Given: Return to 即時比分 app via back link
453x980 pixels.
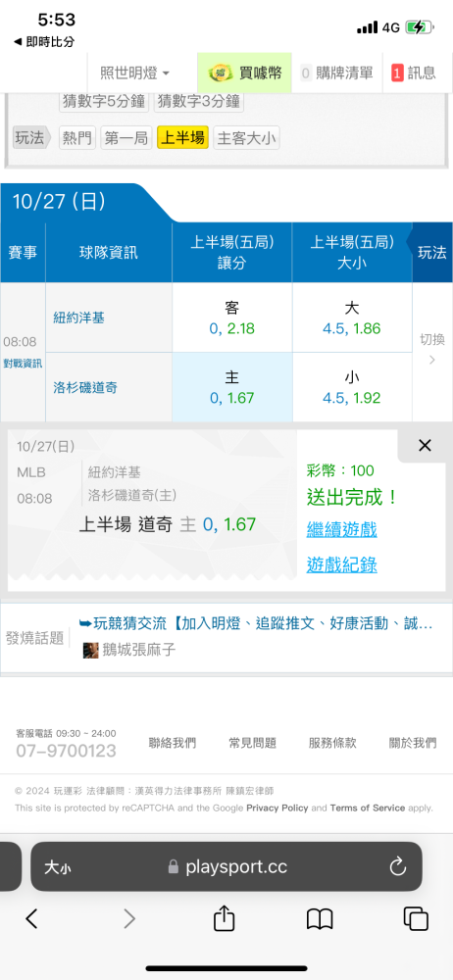Looking at the screenshot, I should tap(44, 42).
